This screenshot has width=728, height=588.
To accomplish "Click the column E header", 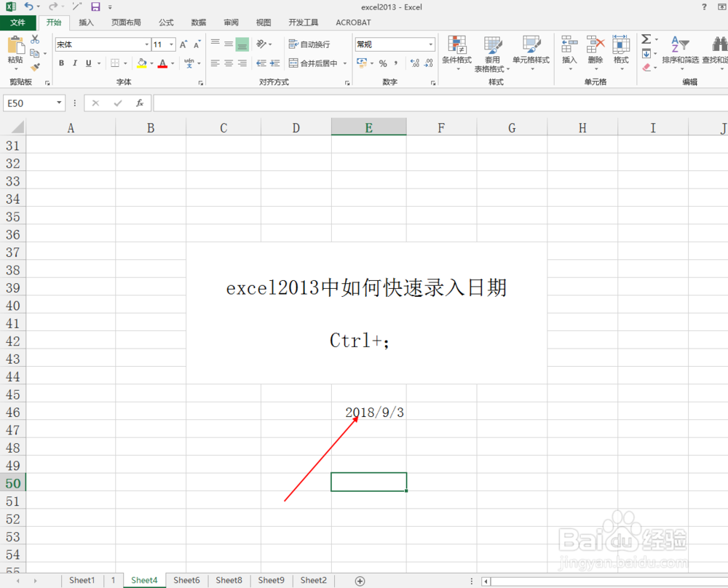I will (x=368, y=127).
